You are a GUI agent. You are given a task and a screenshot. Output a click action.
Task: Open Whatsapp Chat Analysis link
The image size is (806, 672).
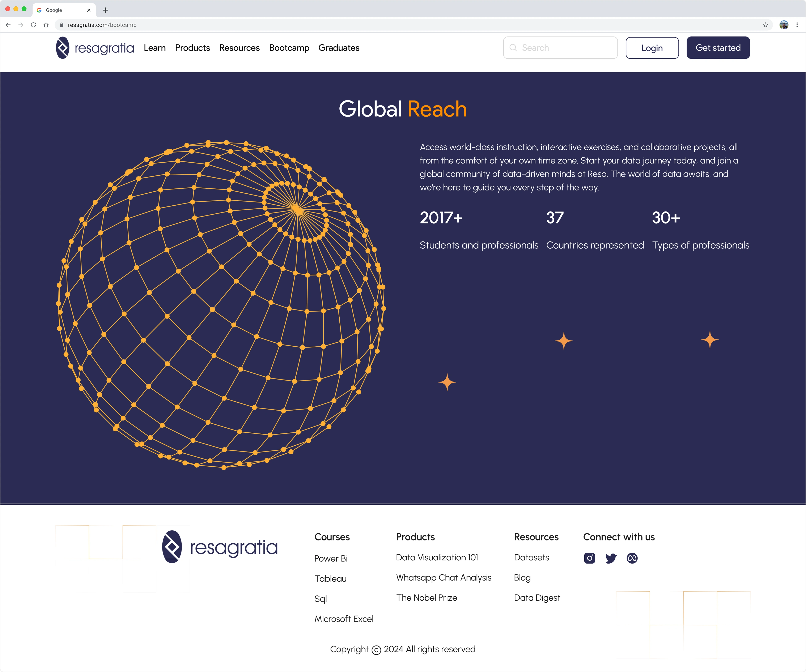click(x=444, y=578)
